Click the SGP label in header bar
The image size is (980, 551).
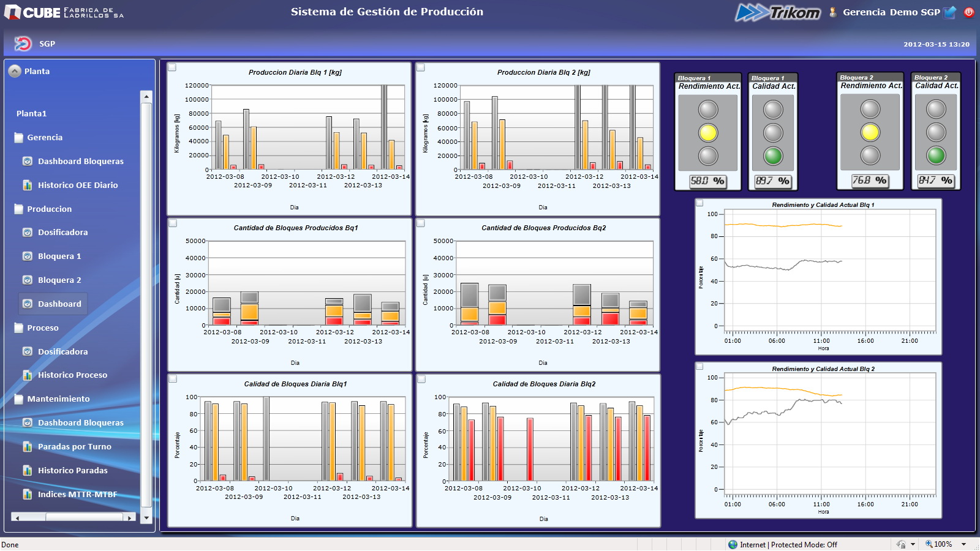[47, 44]
